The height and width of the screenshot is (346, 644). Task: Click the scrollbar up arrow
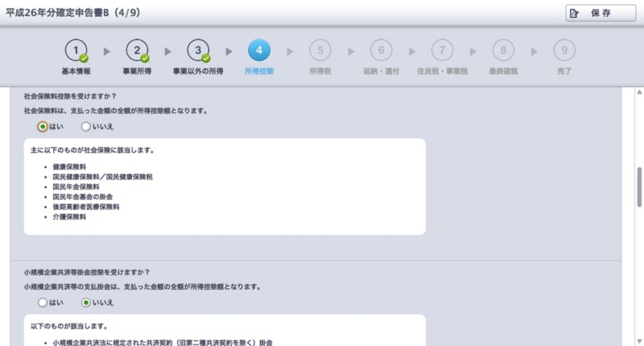click(639, 92)
